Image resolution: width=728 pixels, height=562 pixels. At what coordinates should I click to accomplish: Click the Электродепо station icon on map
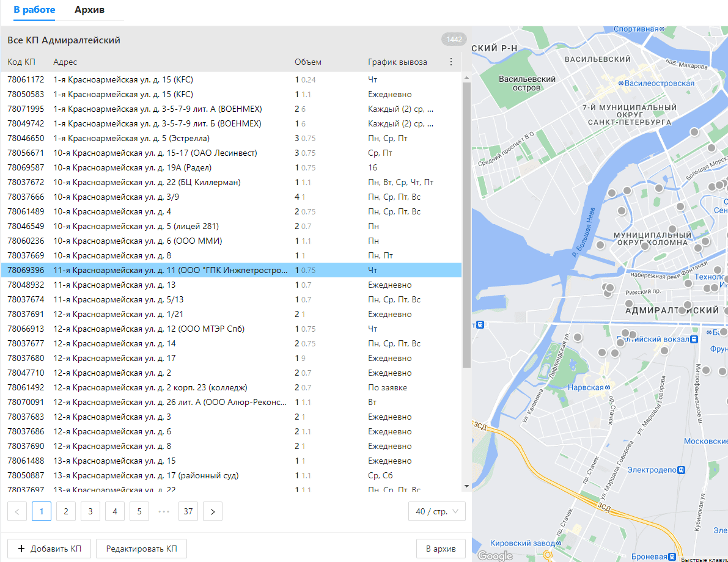pos(682,470)
